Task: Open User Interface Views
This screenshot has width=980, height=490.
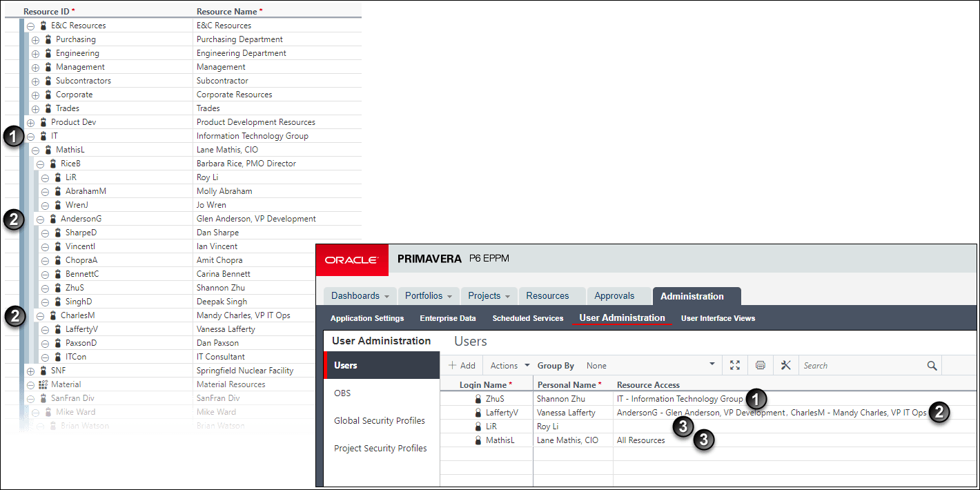Action: point(718,318)
